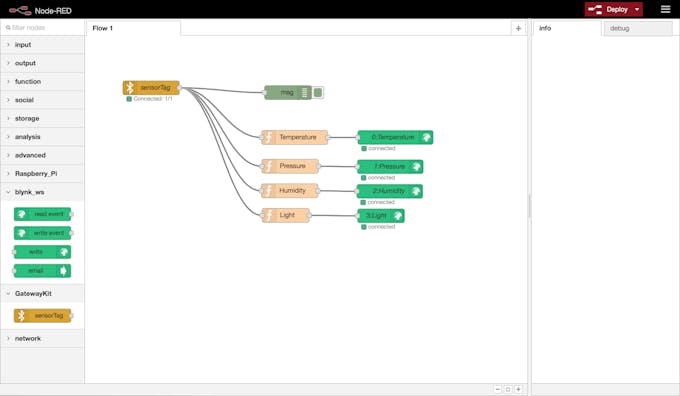Image resolution: width=680 pixels, height=396 pixels.
Task: Pick the sensorTag node in GatewayKit palette
Action: 42,316
